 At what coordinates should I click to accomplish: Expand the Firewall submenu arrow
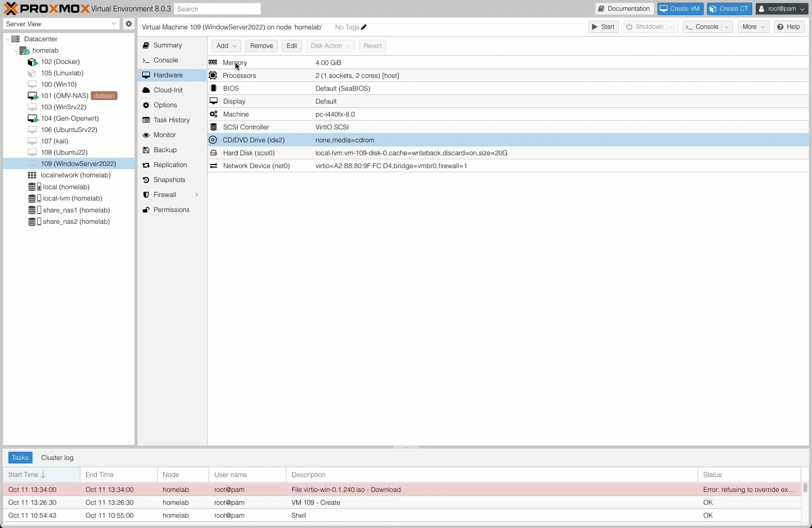[x=197, y=195]
